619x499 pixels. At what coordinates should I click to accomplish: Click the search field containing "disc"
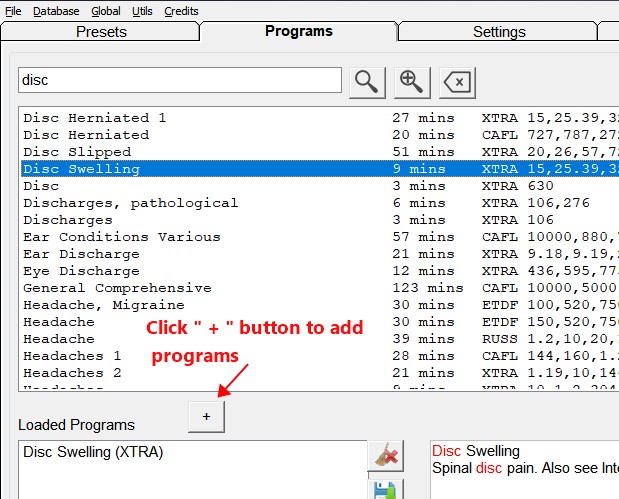click(x=180, y=81)
